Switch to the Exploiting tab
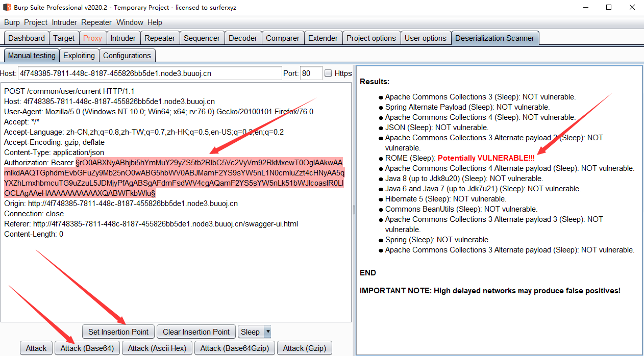The width and height of the screenshot is (644, 356). click(x=79, y=56)
